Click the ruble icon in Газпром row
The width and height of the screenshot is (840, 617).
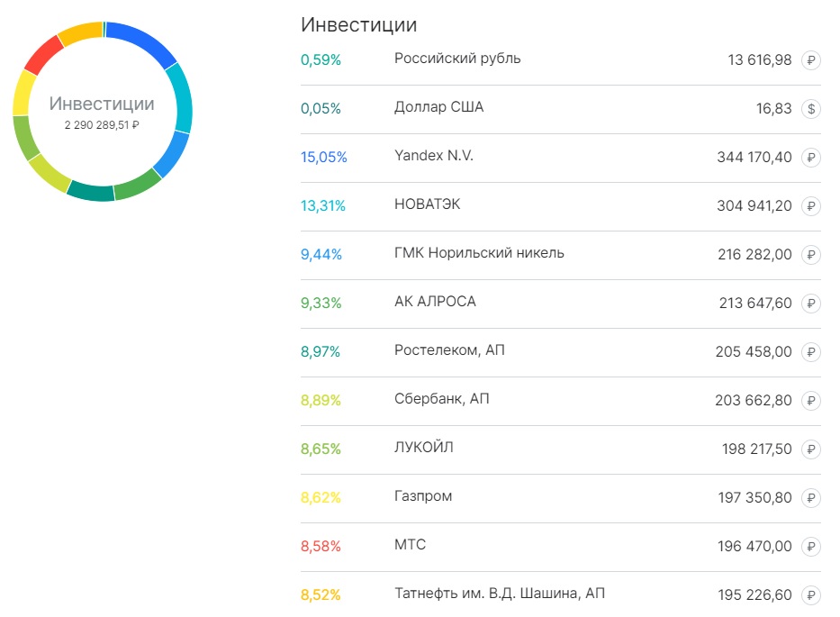pos(810,498)
